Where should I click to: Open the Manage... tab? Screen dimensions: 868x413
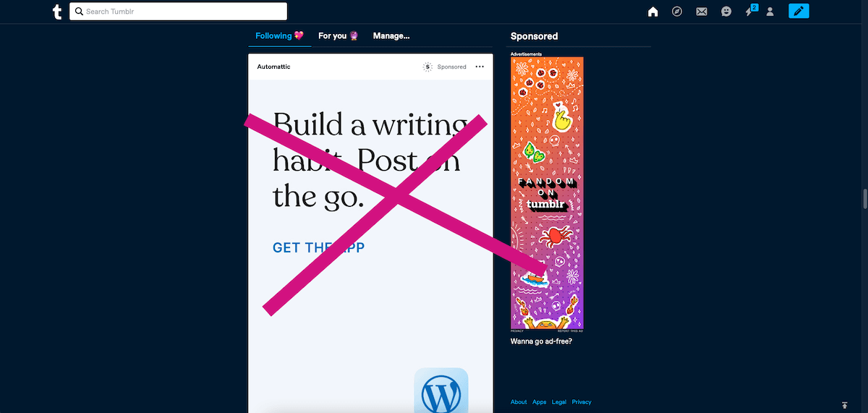coord(391,35)
